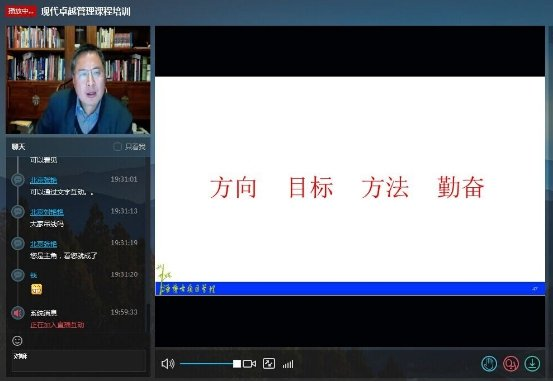Click the yellow emoji sticker in chat

click(x=36, y=289)
